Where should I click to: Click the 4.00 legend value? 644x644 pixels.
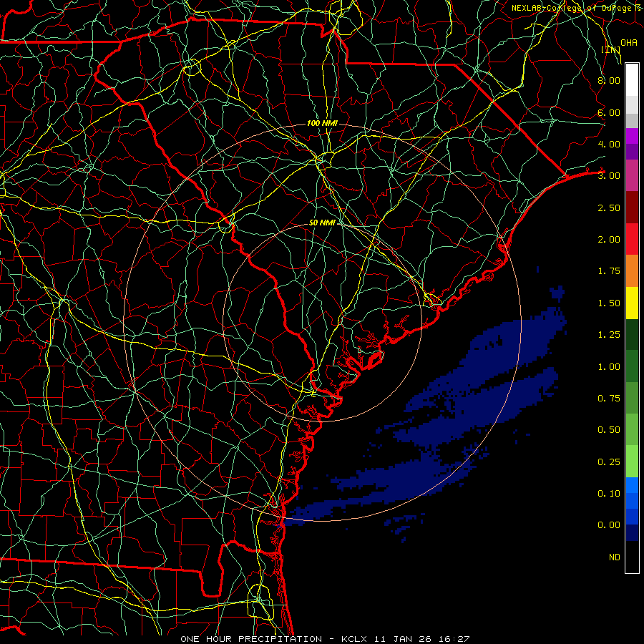coord(609,144)
